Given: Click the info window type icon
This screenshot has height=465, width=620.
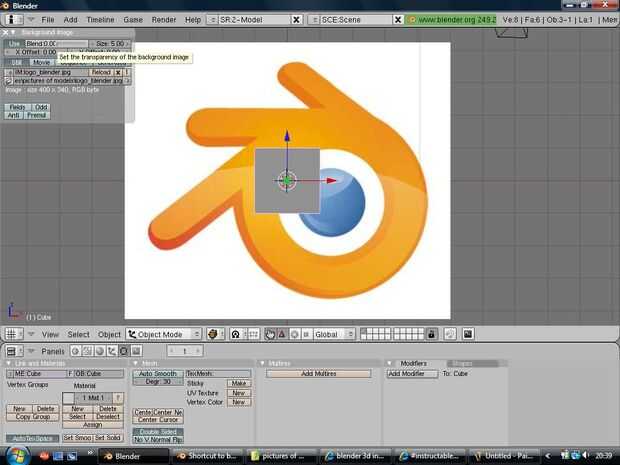Looking at the screenshot, I should 14,19.
